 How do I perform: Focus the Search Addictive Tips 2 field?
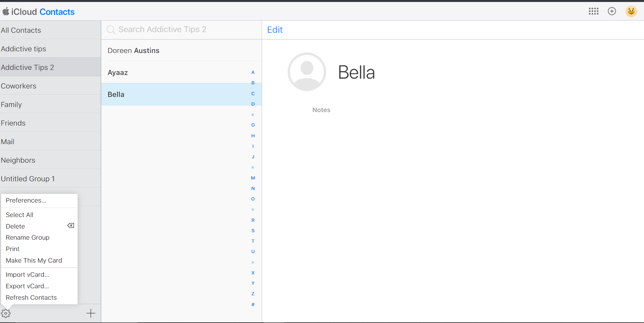click(182, 30)
